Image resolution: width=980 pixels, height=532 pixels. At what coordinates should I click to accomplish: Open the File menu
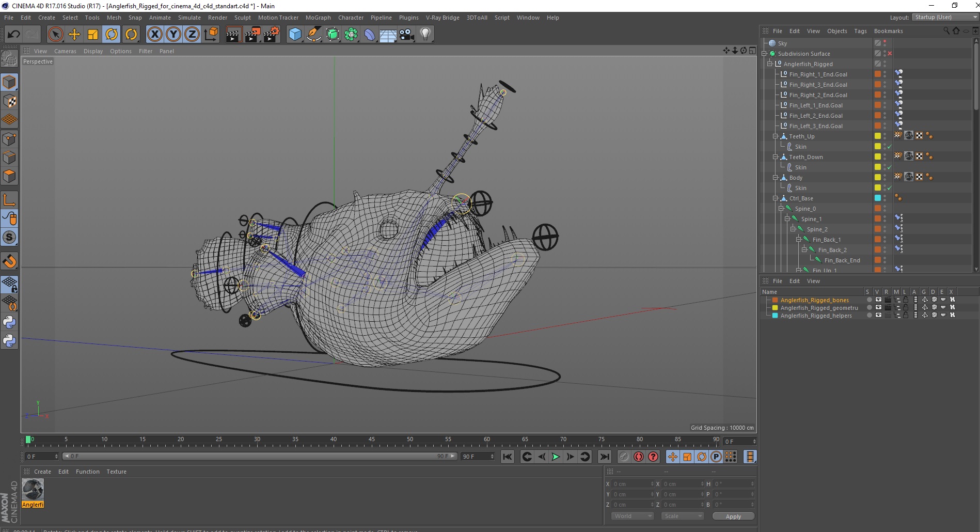point(9,18)
